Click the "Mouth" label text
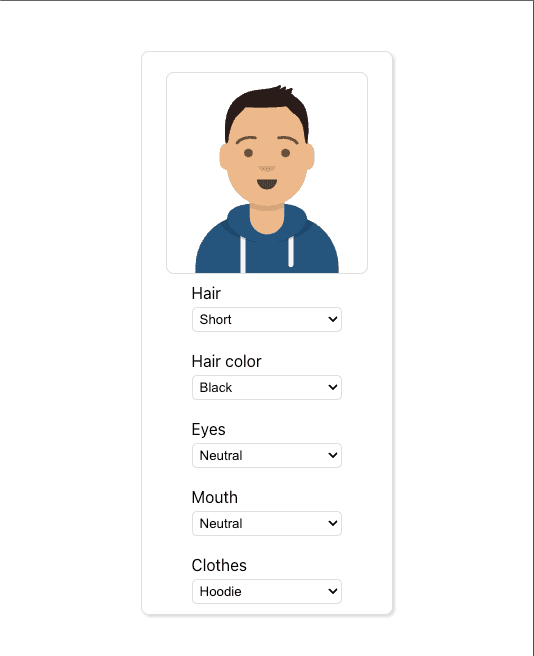The image size is (534, 656). [215, 497]
